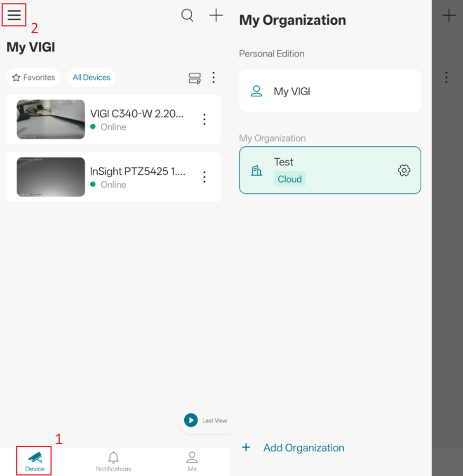Select My VIGI personal edition entry
Image resolution: width=463 pixels, height=476 pixels.
coord(330,91)
